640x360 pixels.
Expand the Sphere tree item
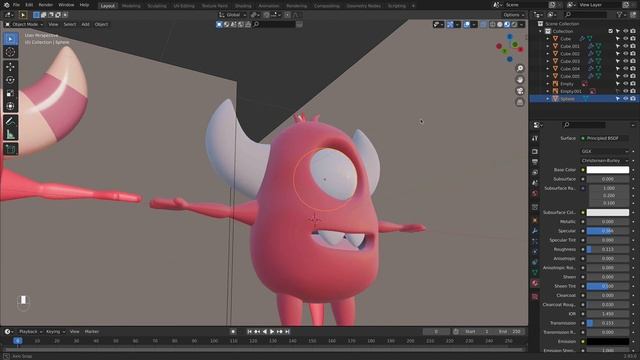coord(548,99)
